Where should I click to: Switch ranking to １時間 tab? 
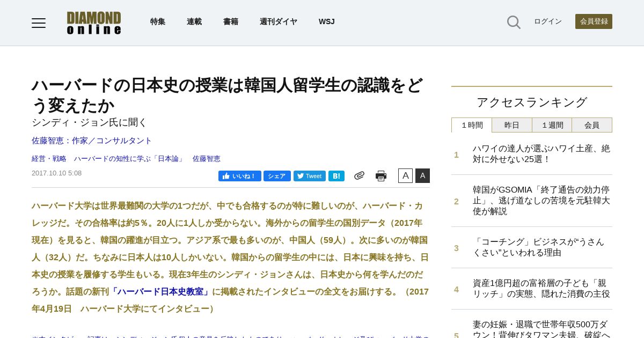point(472,125)
